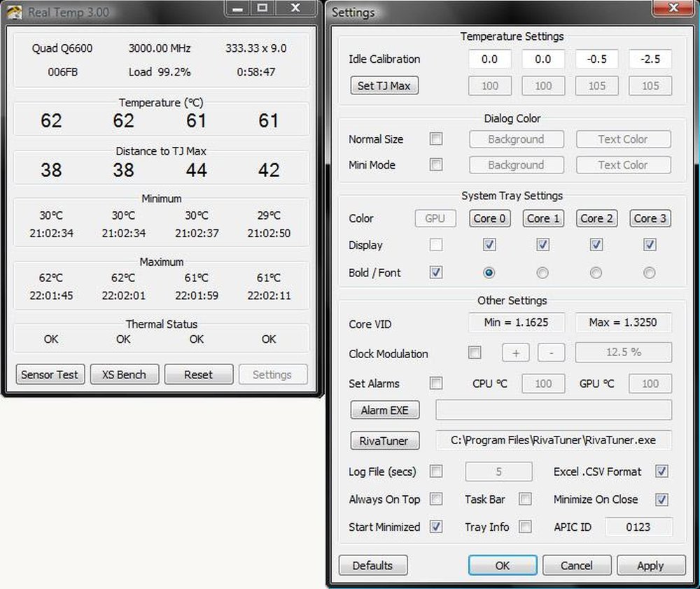Restore Defaults in the Settings dialog
Image resolution: width=700 pixels, height=589 pixels.
click(373, 565)
